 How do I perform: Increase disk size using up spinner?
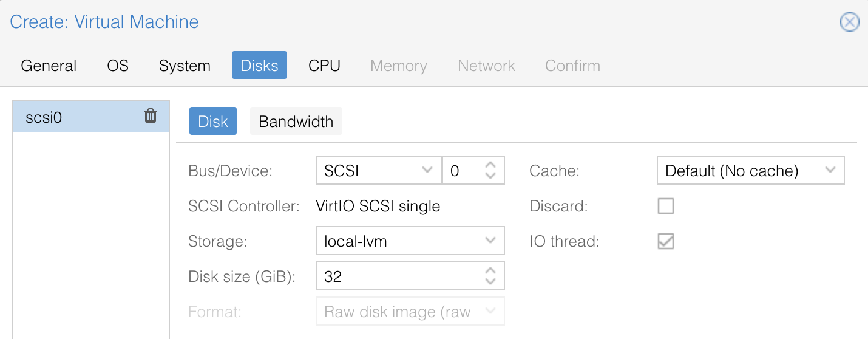tap(490, 271)
